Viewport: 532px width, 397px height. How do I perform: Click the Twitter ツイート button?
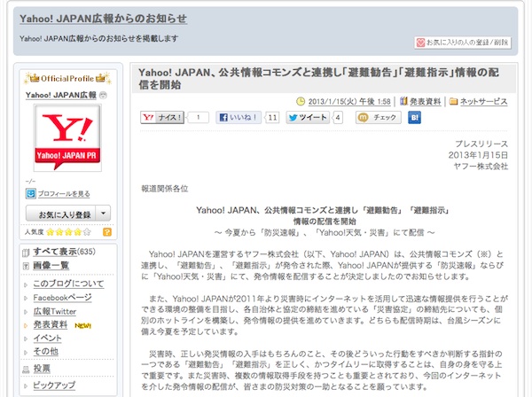(308, 117)
